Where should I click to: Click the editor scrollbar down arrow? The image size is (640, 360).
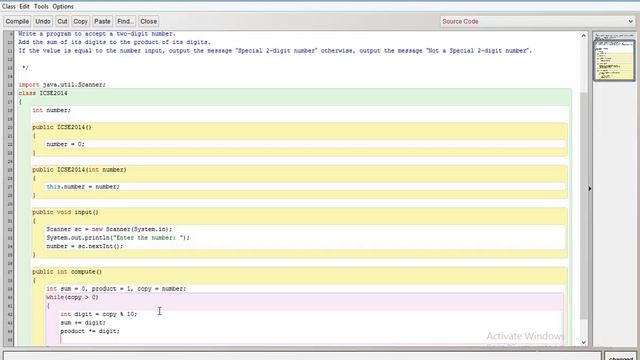coord(584,342)
